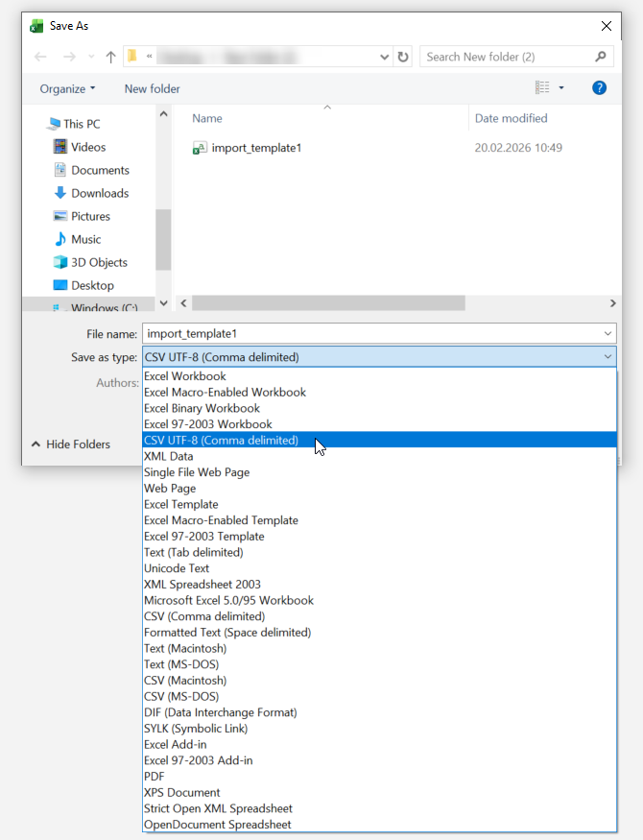This screenshot has width=643, height=840.
Task: Click the navigation pane scroll up arrow
Action: (163, 113)
